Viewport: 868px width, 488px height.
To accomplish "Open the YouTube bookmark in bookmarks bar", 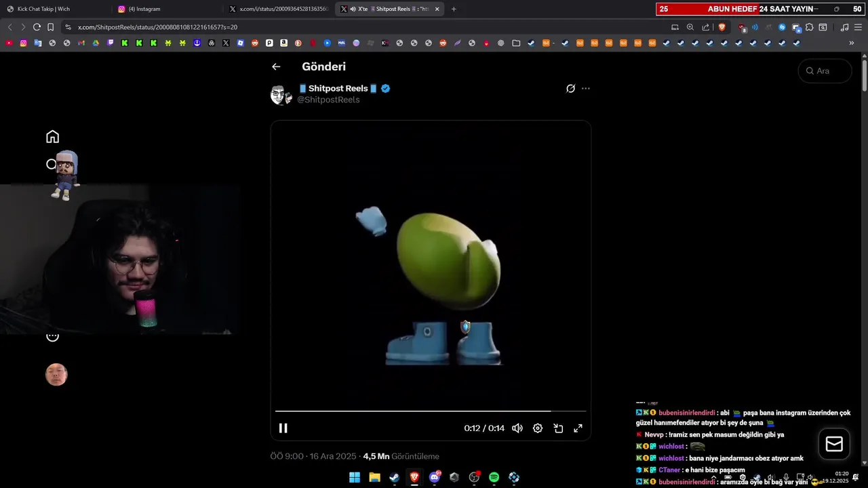I will [9, 43].
